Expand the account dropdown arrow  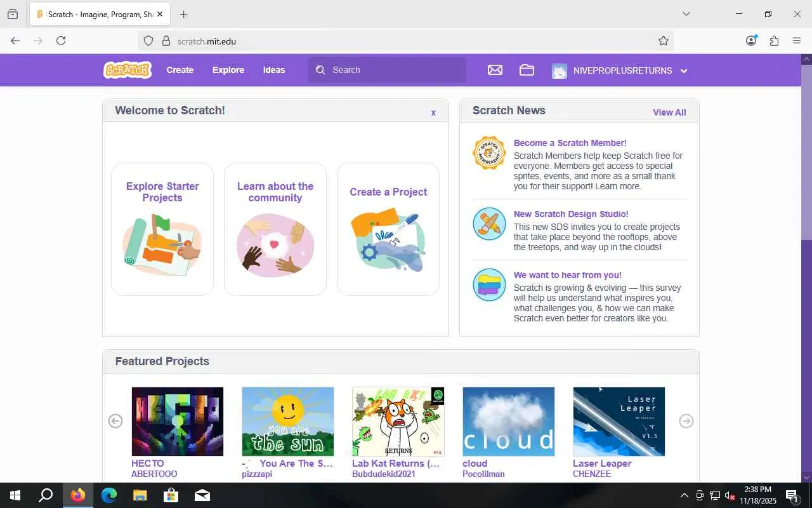click(x=684, y=70)
